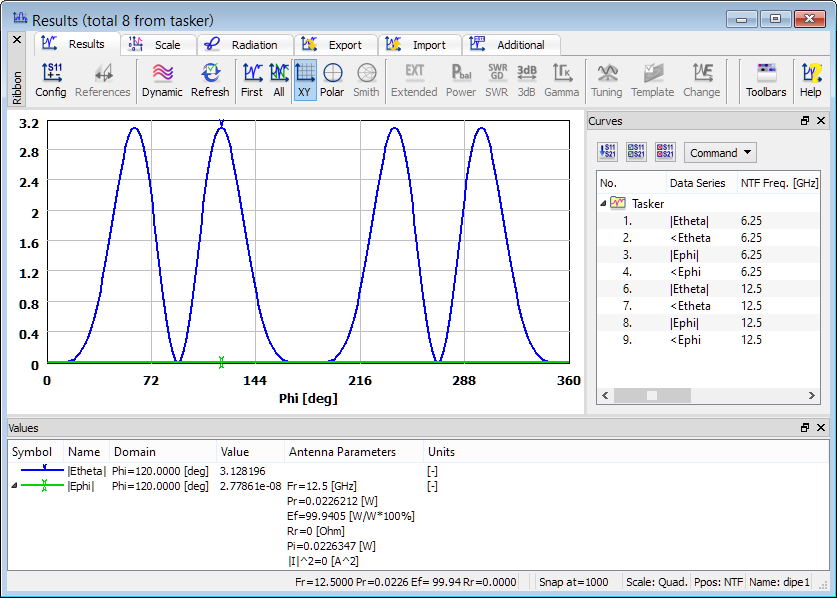837x598 pixels.
Task: Open Help from the ribbon
Action: 810,80
